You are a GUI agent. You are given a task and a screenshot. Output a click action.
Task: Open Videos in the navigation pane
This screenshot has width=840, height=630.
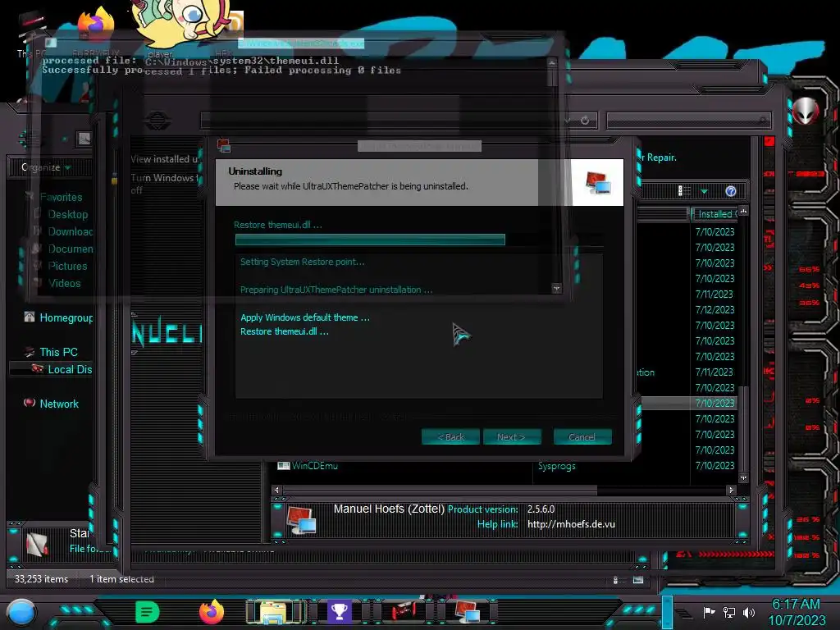[64, 283]
